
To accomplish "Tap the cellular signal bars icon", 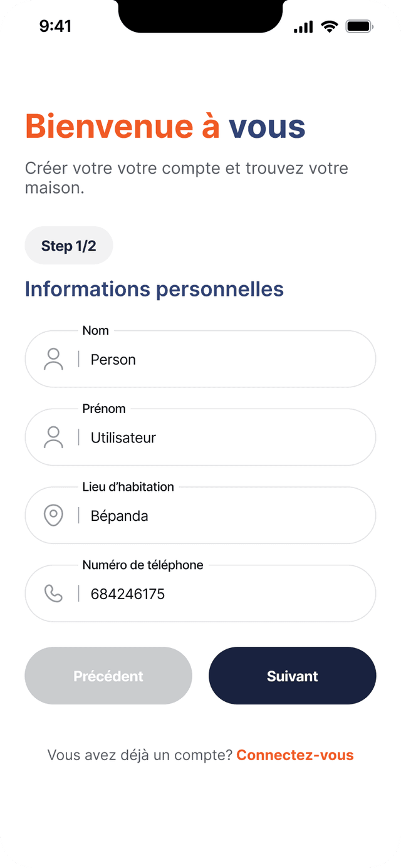I will [x=303, y=27].
